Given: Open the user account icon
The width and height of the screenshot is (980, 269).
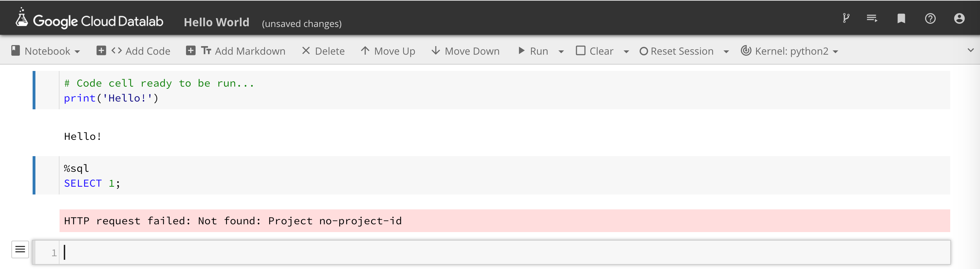Looking at the screenshot, I should pyautogui.click(x=959, y=18).
